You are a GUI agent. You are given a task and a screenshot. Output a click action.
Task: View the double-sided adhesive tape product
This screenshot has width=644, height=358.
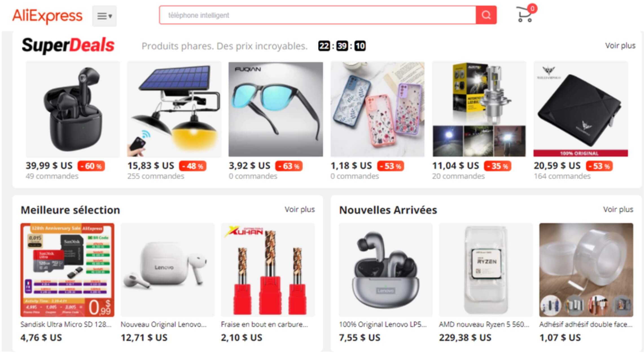point(586,270)
